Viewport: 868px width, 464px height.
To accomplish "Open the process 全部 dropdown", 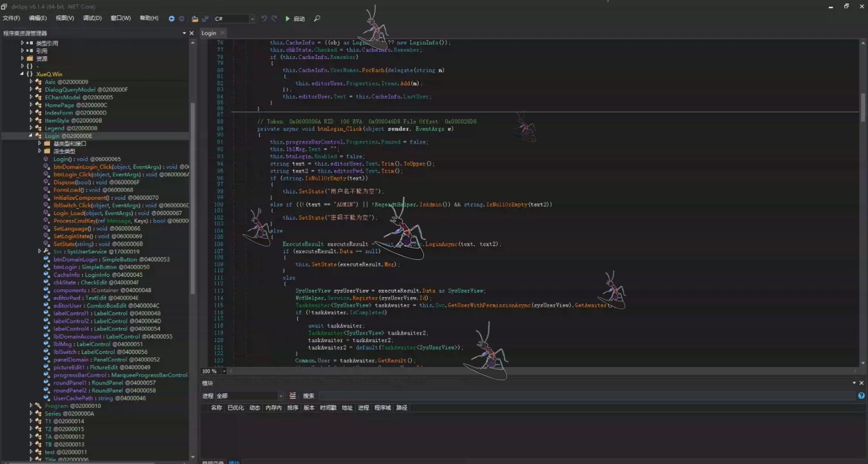I will 280,396.
